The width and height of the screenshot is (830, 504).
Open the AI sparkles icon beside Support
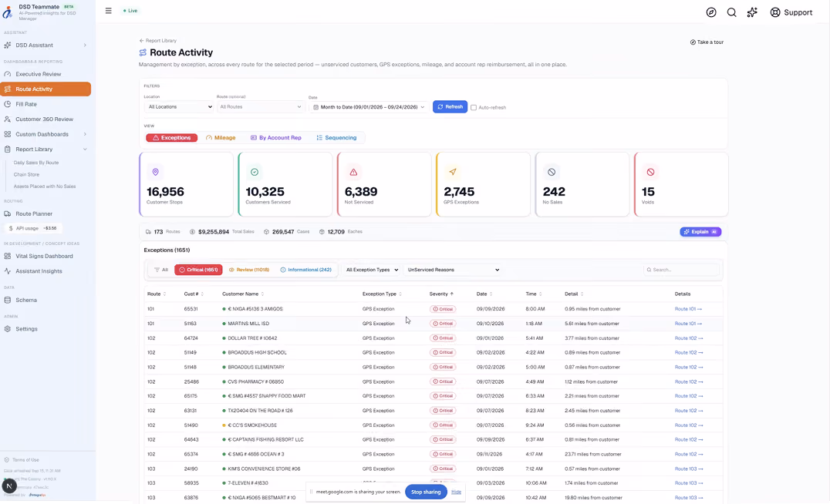click(752, 12)
